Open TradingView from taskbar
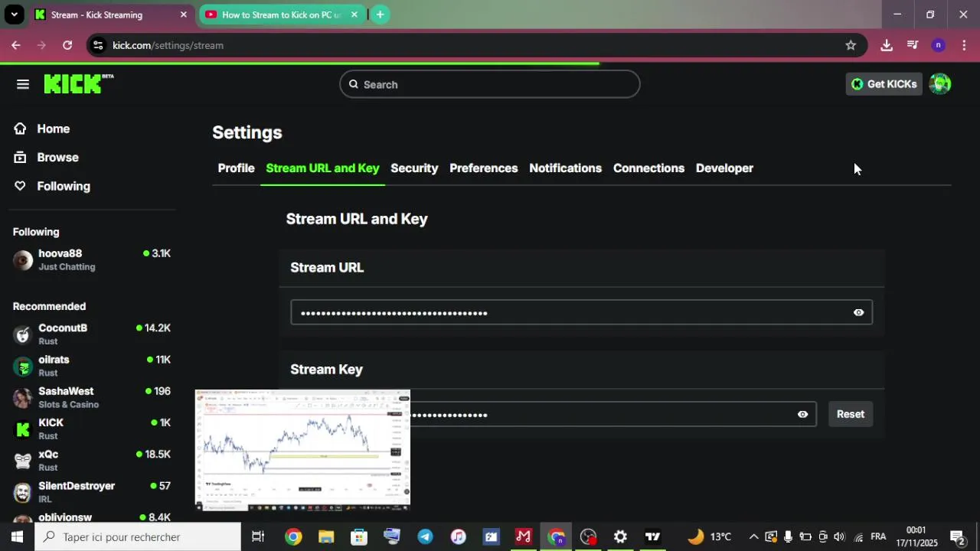The height and width of the screenshot is (551, 980). (x=652, y=536)
